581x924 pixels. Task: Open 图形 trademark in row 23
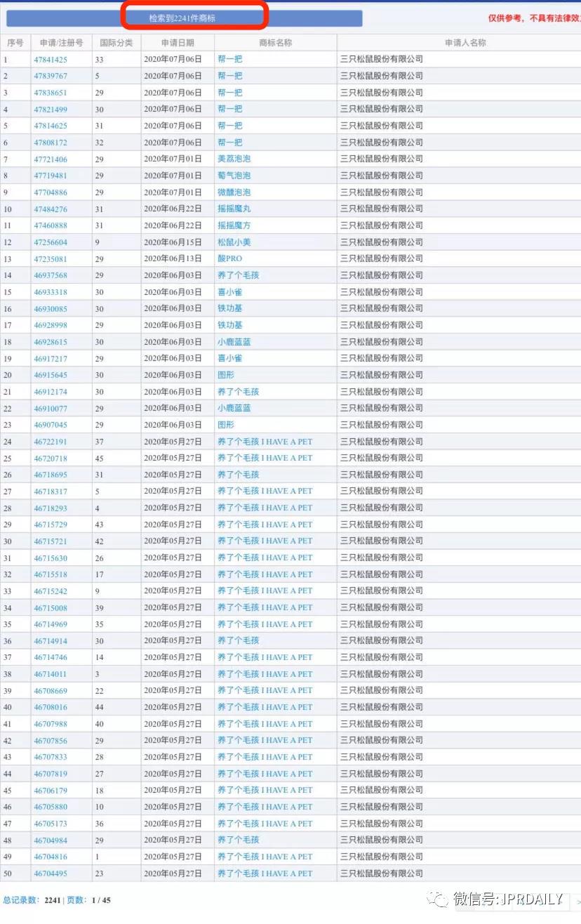[226, 425]
